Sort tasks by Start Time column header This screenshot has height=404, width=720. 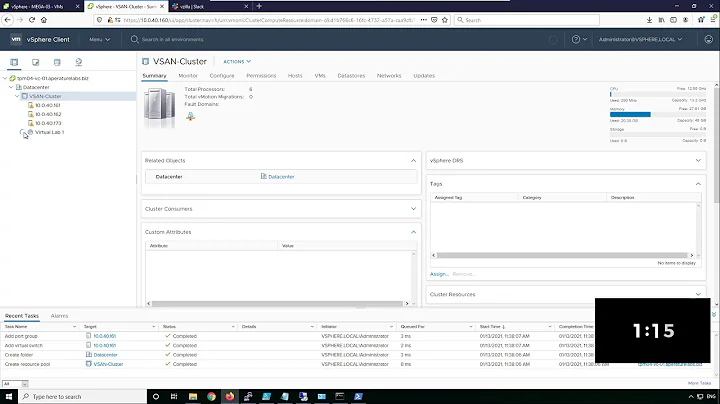click(x=490, y=326)
